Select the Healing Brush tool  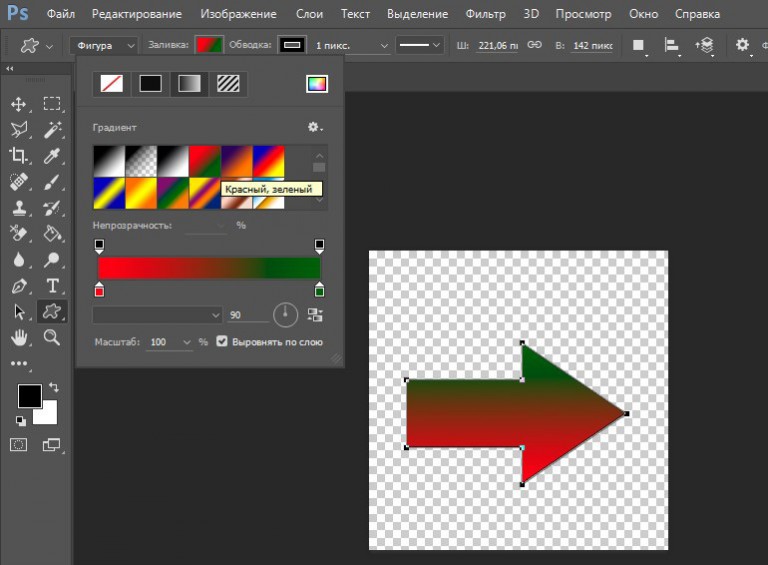click(19, 182)
